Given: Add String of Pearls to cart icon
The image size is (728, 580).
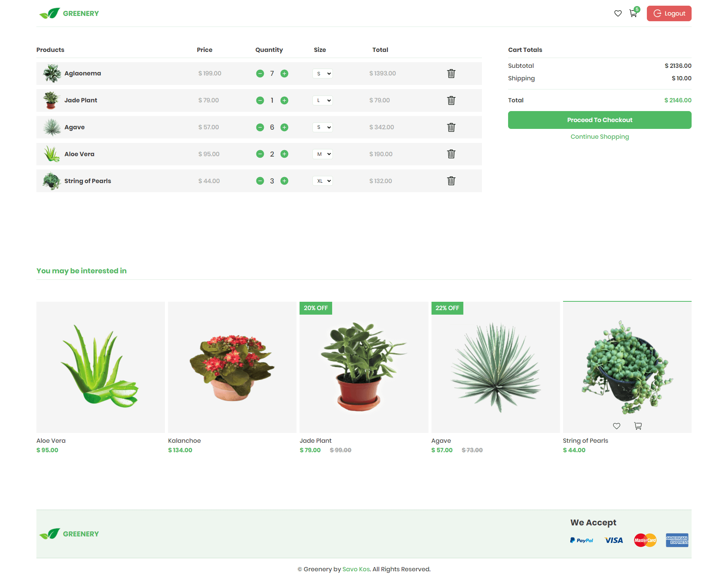Looking at the screenshot, I should click(638, 426).
